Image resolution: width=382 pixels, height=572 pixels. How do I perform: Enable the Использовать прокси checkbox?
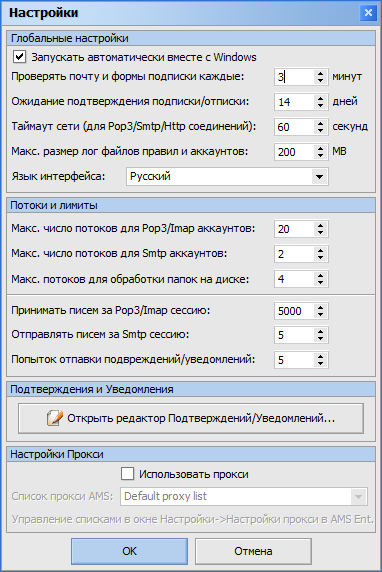click(127, 474)
